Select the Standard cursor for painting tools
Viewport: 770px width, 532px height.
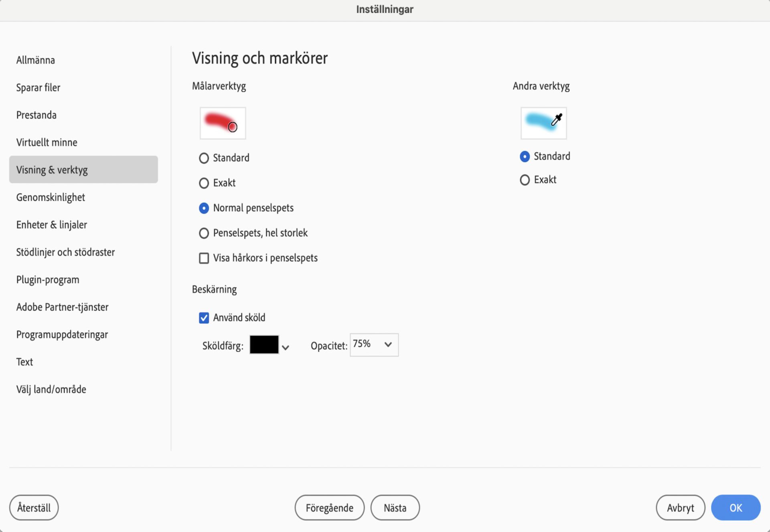(x=204, y=157)
